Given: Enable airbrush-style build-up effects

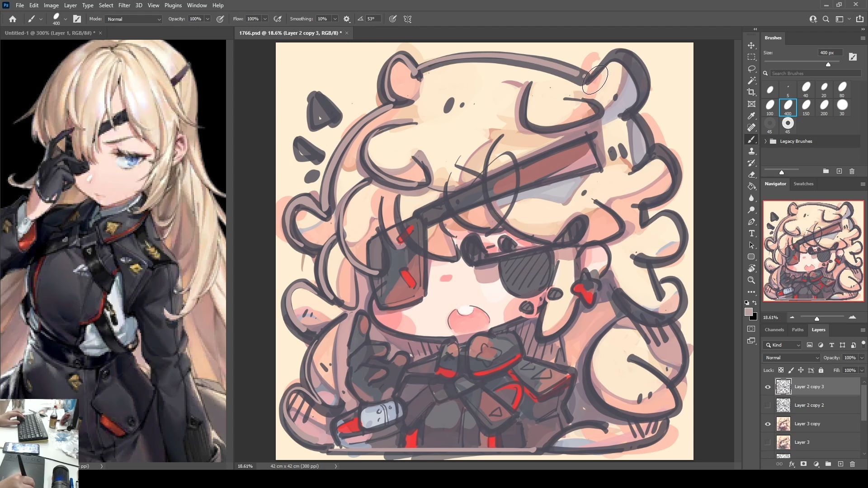Looking at the screenshot, I should click(x=278, y=19).
